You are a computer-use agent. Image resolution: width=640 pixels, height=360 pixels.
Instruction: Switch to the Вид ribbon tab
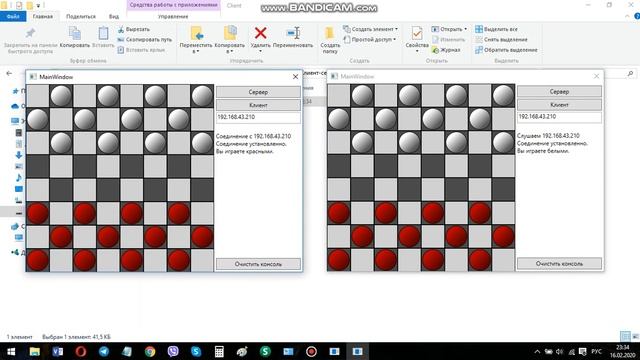tap(113, 17)
